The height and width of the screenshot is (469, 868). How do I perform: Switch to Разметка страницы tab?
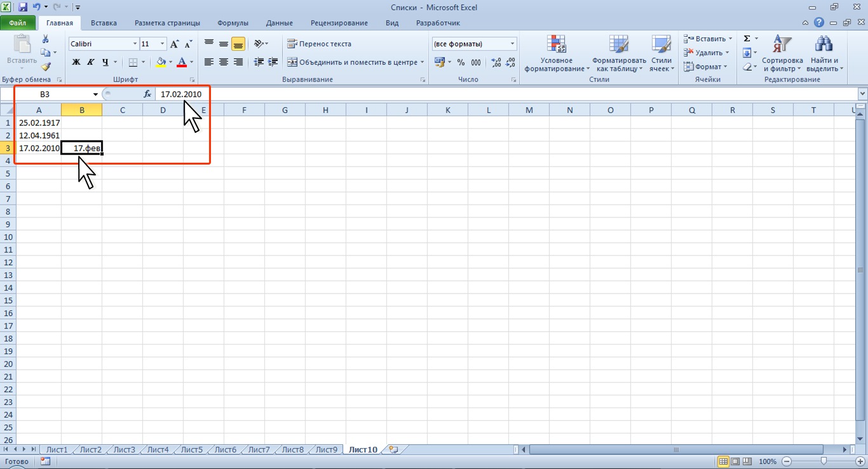[x=168, y=23]
